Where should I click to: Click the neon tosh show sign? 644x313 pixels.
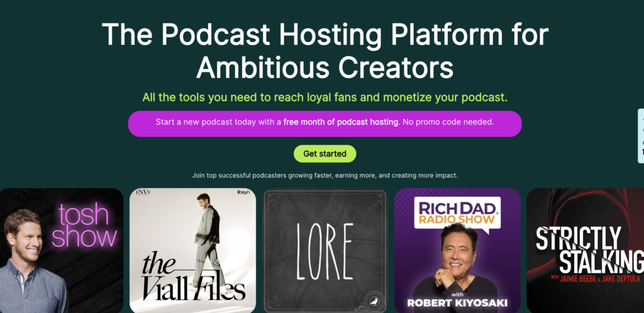(85, 226)
